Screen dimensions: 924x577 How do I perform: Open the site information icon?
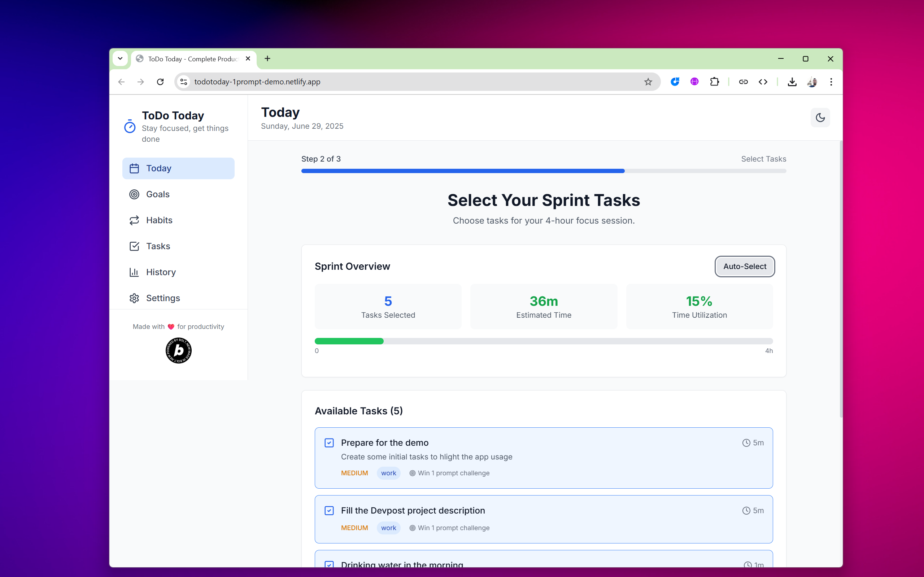184,82
